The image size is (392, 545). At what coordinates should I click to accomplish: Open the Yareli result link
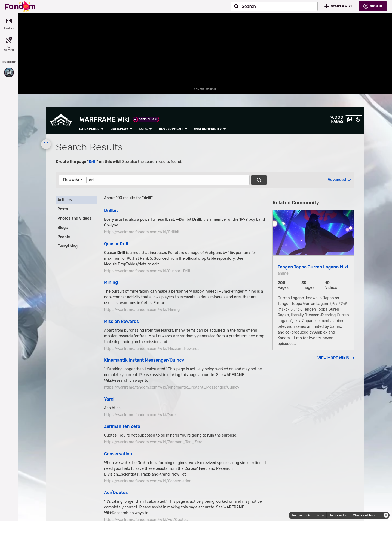(110, 399)
